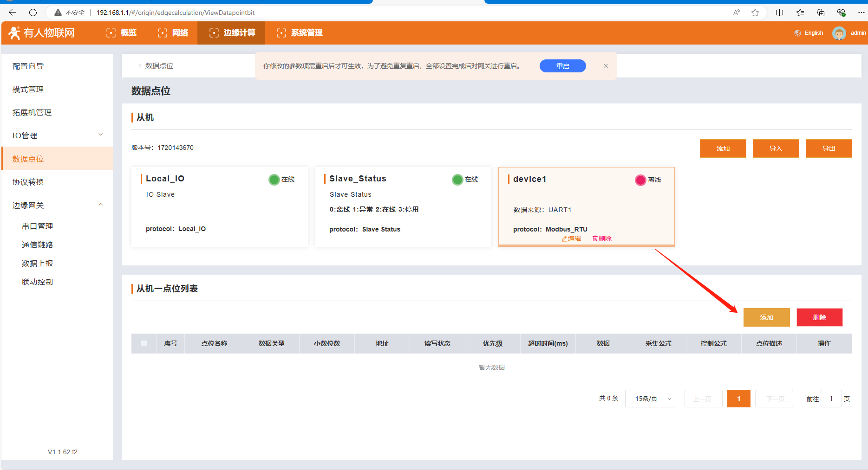The width and height of the screenshot is (868, 470).
Task: Click the delete trash icon on device1 card
Action: (595, 238)
